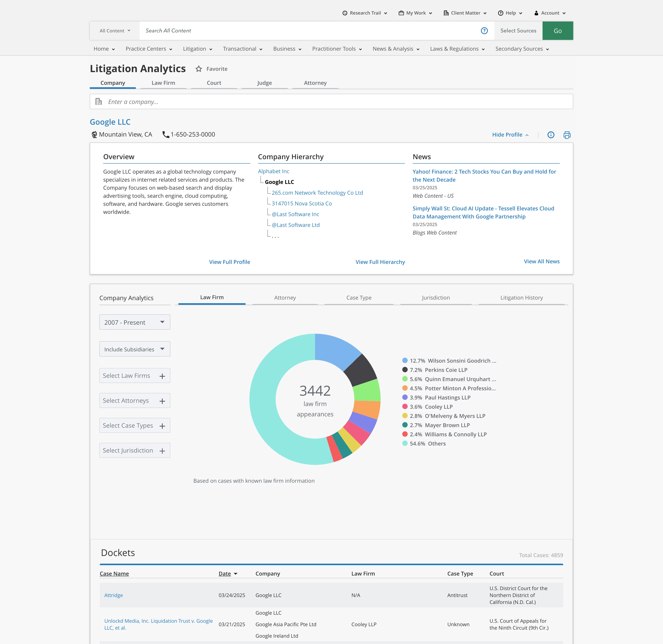Click Wilson Sonsini legend color dot
Image resolution: width=663 pixels, height=644 pixels.
tap(405, 361)
